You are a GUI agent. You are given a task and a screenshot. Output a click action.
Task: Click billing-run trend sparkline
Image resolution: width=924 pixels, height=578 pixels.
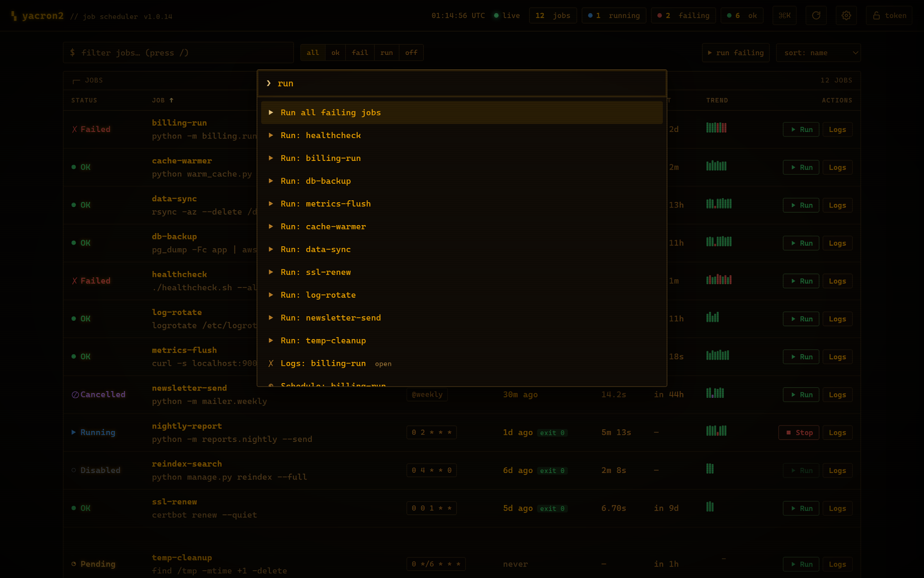coord(716,128)
